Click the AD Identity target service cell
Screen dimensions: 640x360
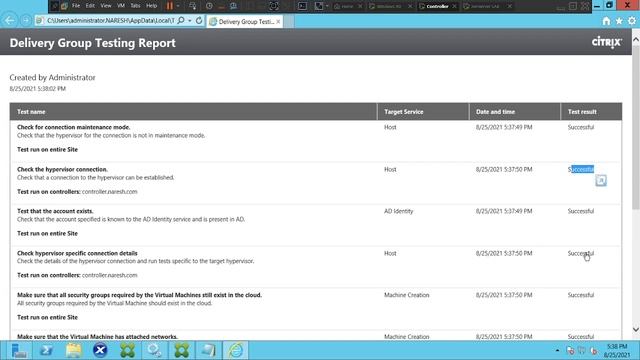coord(398,211)
